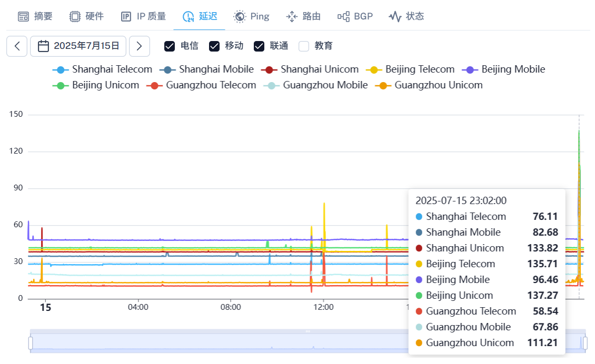Image resolution: width=595 pixels, height=364 pixels.
Task: Go to next day with right chevron
Action: click(139, 46)
